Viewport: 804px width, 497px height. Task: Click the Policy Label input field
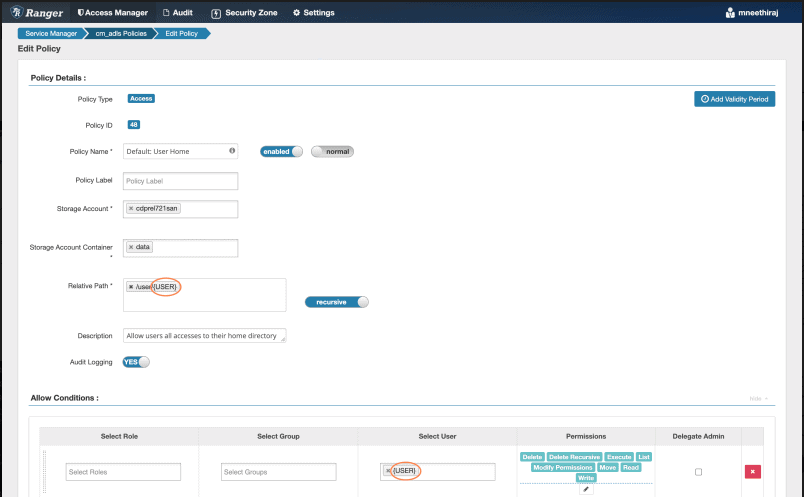click(180, 181)
